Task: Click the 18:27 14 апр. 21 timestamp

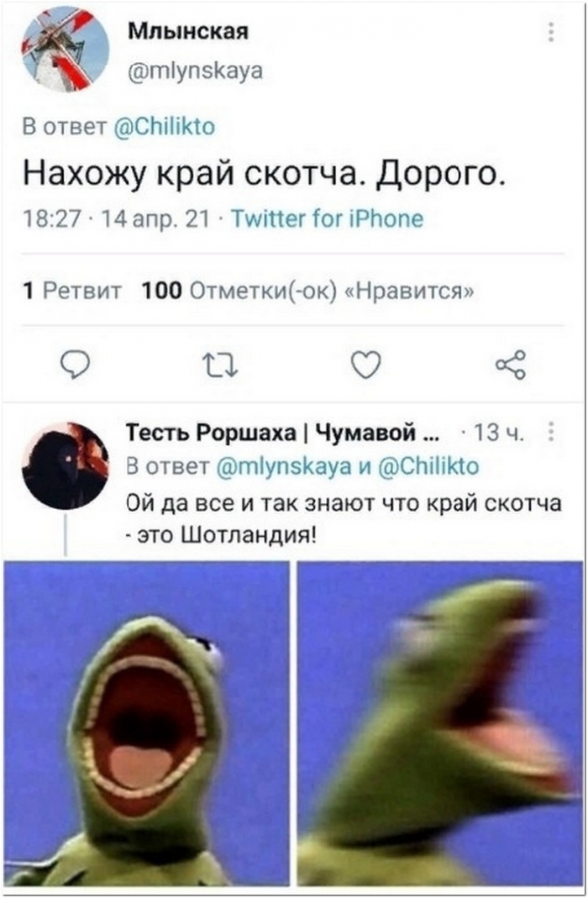Action: click(116, 218)
